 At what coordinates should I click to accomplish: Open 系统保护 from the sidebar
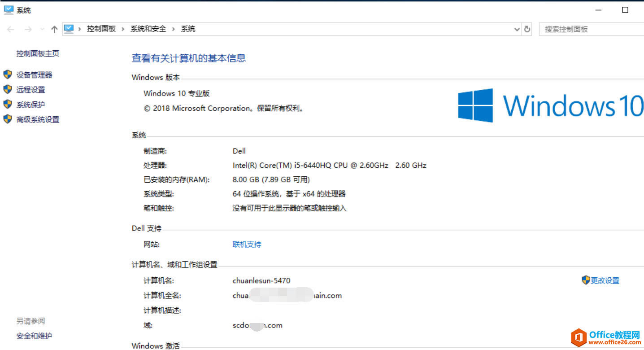(x=31, y=105)
